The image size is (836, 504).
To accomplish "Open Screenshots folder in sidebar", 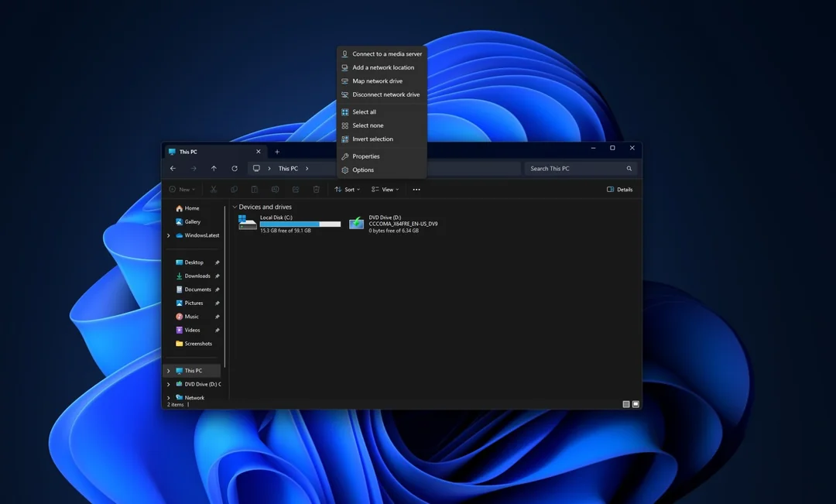I will [x=193, y=344].
